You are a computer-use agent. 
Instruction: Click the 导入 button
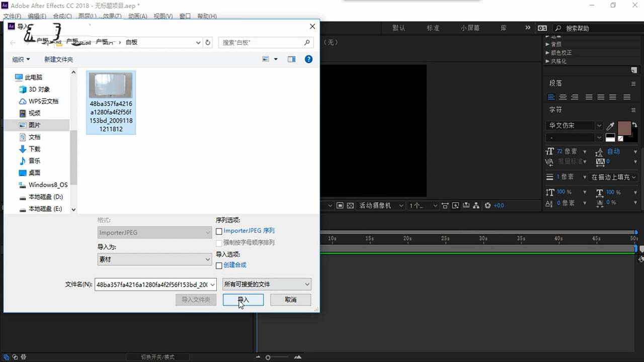tap(243, 299)
